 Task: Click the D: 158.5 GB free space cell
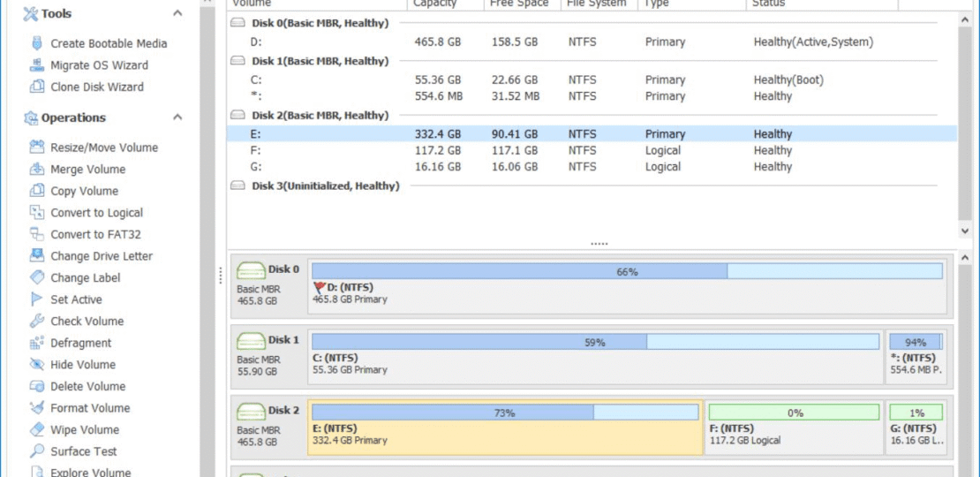(x=514, y=42)
